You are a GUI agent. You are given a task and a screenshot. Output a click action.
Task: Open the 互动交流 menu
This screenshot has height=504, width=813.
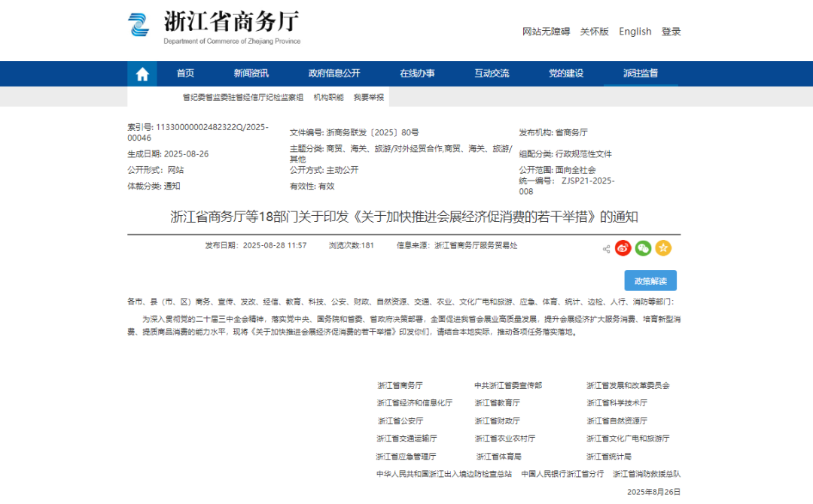[492, 73]
